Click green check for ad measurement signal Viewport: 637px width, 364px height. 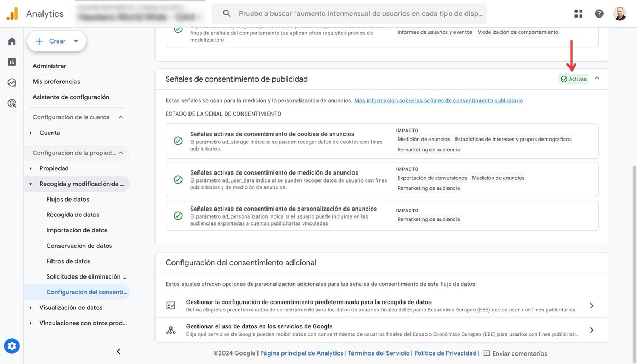pos(178,179)
